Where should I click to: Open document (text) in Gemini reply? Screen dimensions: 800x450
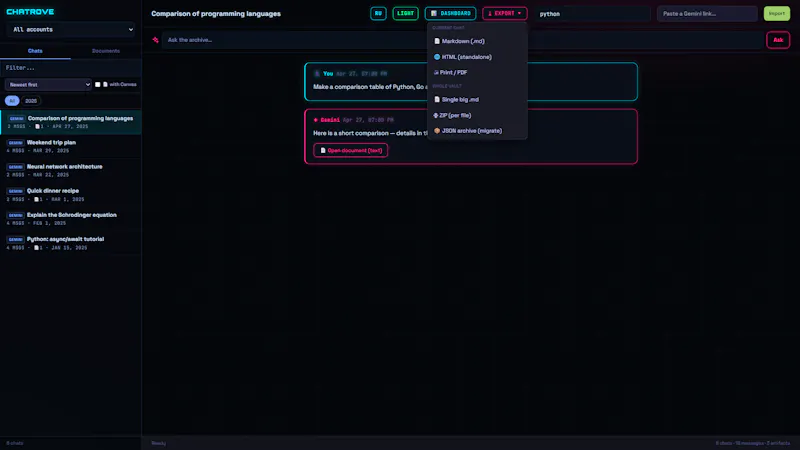(351, 151)
